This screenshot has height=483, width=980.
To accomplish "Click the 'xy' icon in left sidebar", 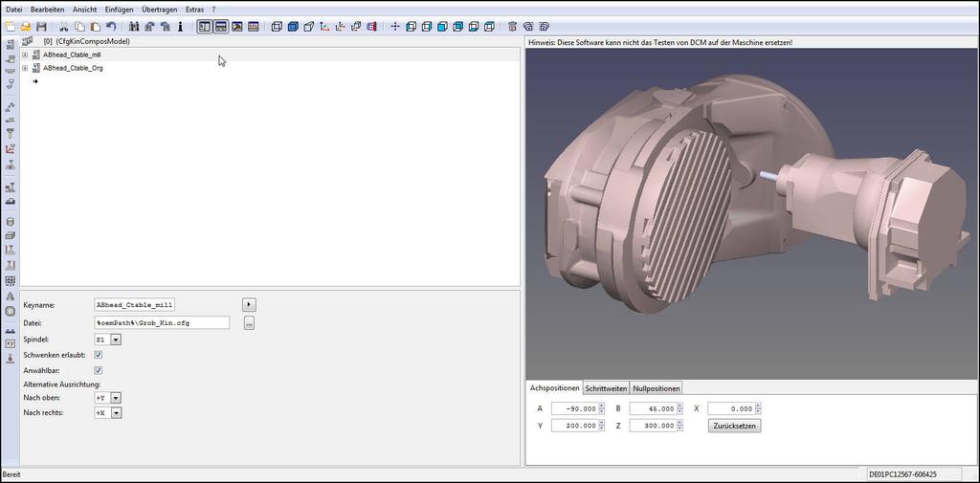I will click(x=10, y=343).
